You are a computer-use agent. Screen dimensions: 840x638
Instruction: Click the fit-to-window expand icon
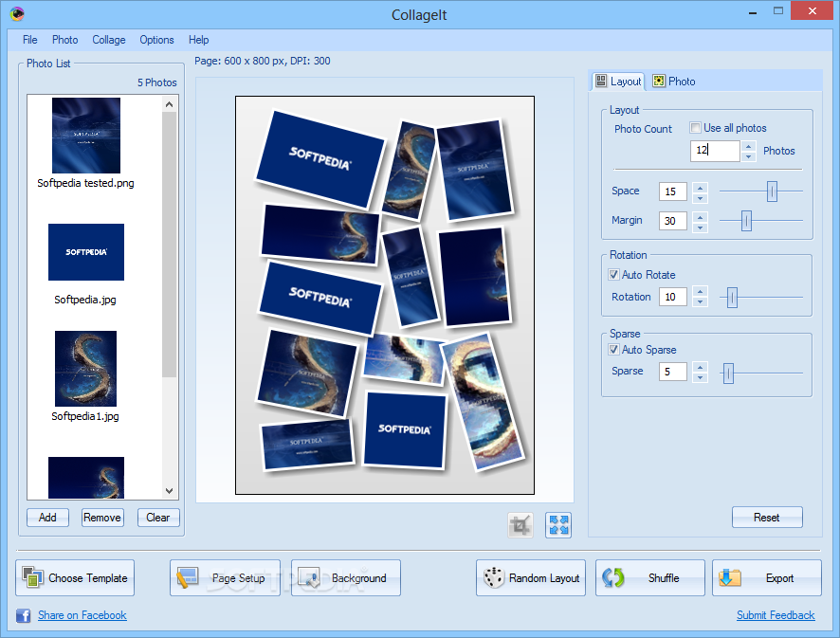(558, 525)
